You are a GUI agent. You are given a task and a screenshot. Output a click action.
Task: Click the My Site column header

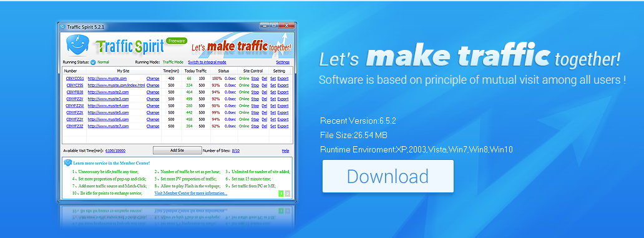123,71
